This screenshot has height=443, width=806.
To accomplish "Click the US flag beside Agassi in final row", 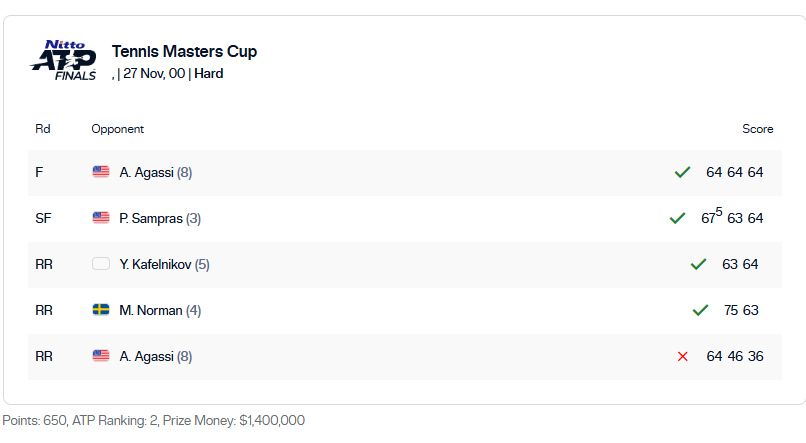I will [101, 172].
